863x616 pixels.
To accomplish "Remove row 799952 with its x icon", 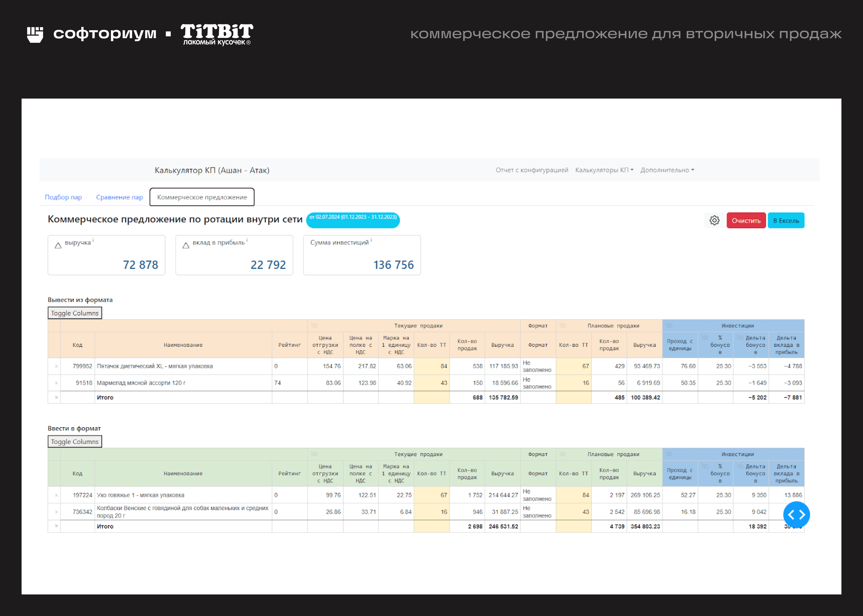I will click(x=56, y=366).
